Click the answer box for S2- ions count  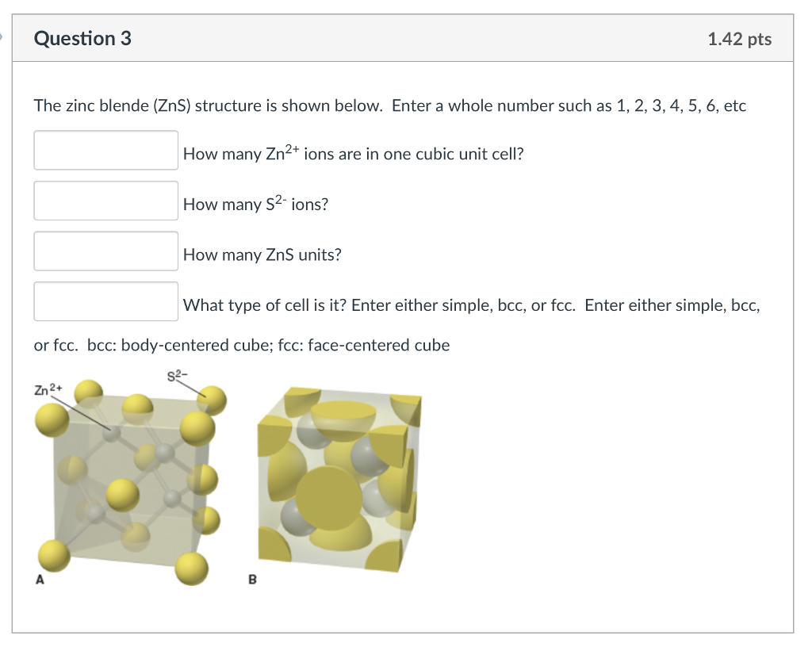[105, 200]
